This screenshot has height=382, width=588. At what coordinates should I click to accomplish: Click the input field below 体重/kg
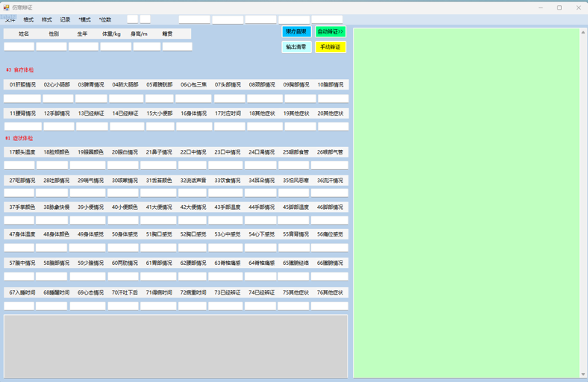click(116, 46)
